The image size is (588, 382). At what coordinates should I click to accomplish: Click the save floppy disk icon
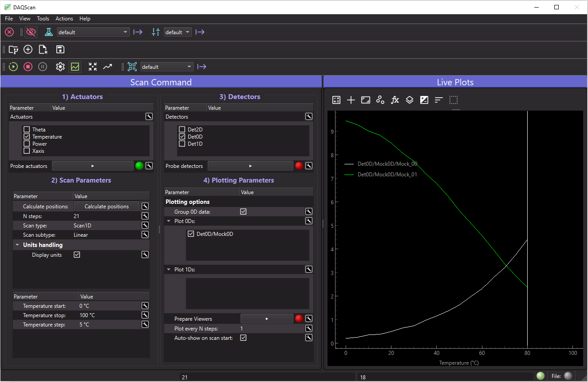[60, 49]
